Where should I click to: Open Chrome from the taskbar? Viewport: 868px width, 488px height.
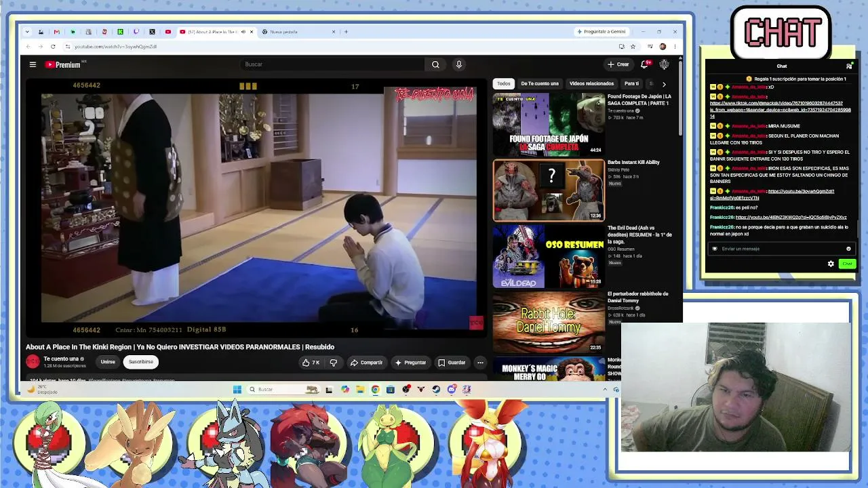[x=375, y=390]
